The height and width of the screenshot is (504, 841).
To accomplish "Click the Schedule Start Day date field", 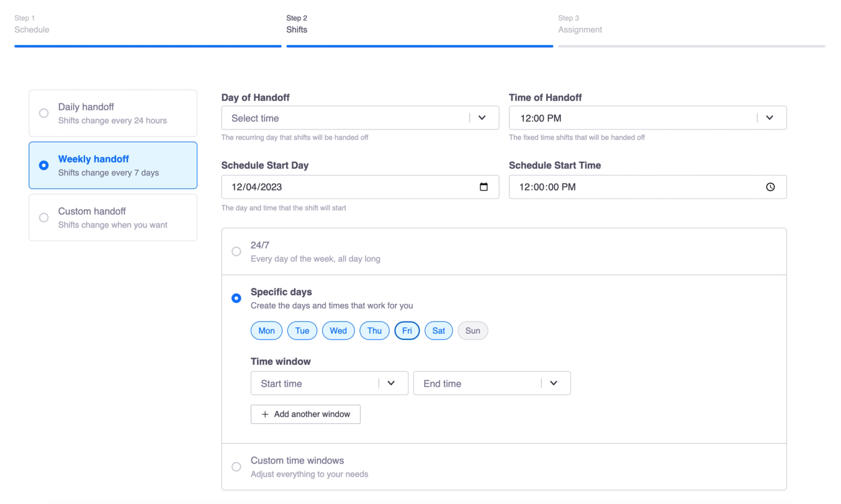I will coord(360,187).
